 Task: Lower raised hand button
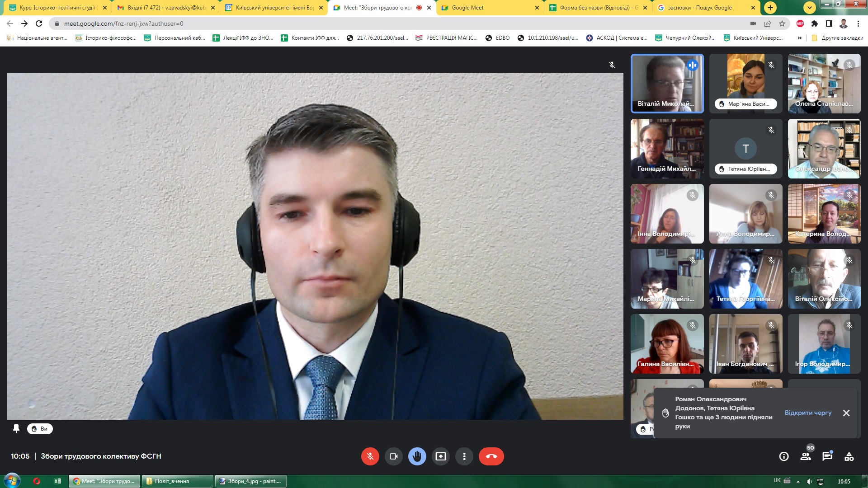(x=417, y=456)
